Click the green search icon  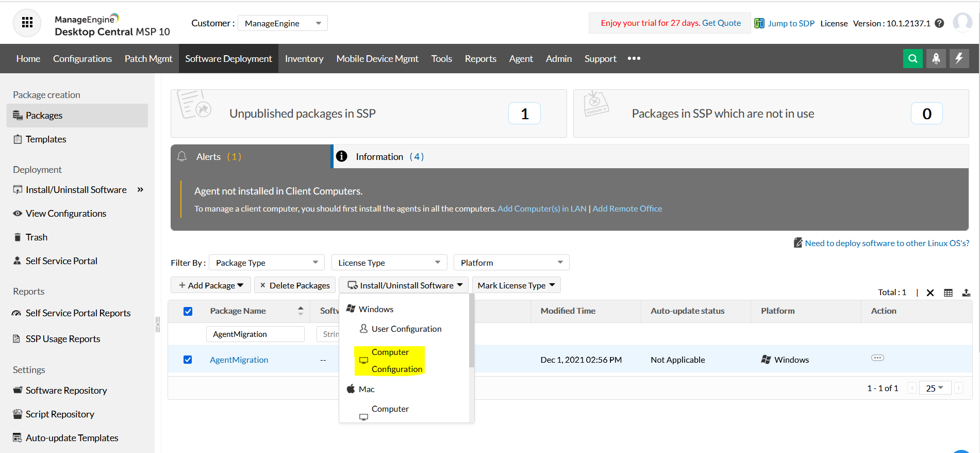click(912, 58)
